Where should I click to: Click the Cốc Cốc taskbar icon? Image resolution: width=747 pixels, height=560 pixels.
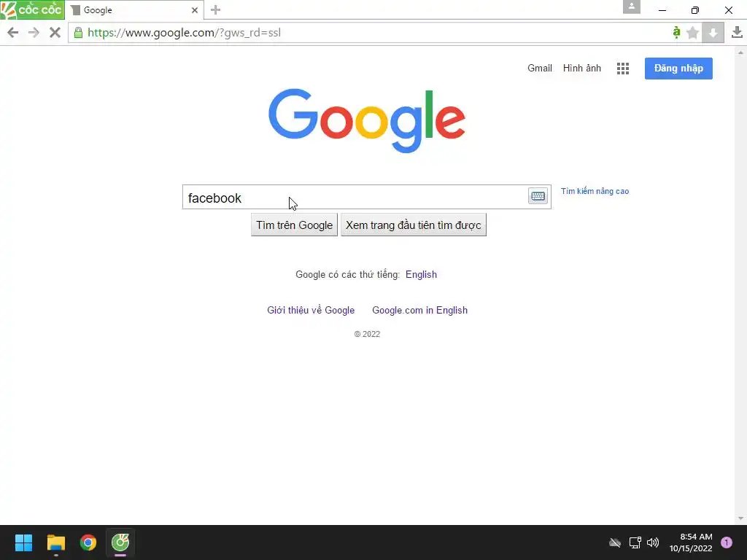click(120, 542)
